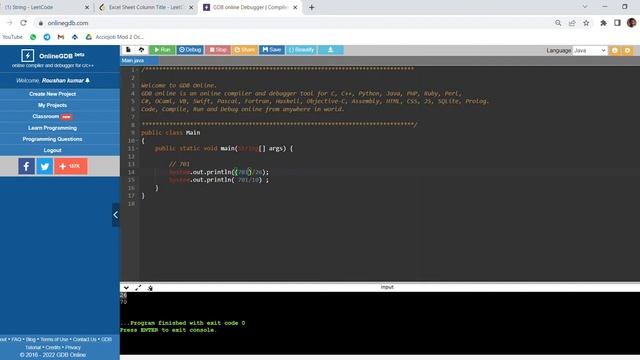Open the Chrome profile avatar
The width and height of the screenshot is (640, 360).
coord(631,23)
